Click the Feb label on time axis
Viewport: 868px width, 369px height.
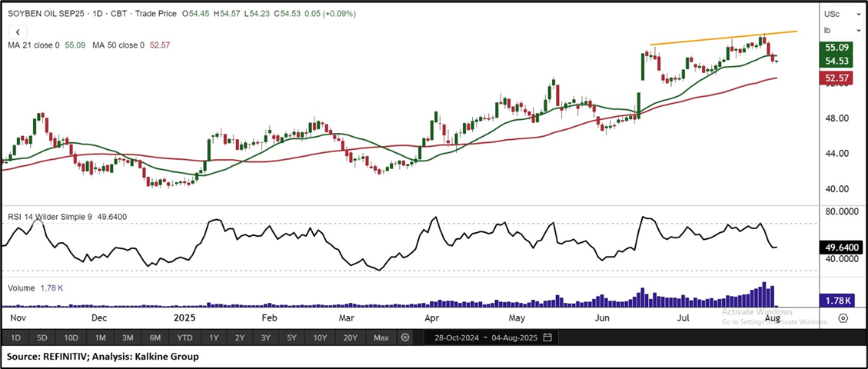pos(268,318)
